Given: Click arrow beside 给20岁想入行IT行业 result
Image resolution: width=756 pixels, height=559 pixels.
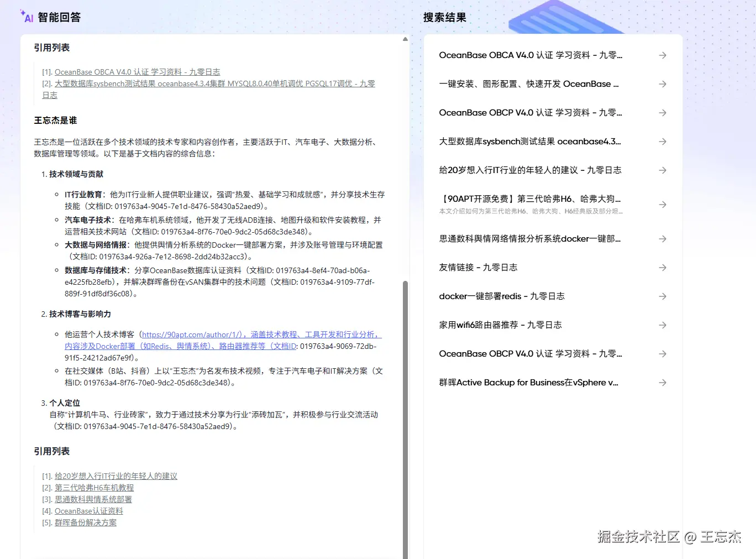Looking at the screenshot, I should click(663, 170).
